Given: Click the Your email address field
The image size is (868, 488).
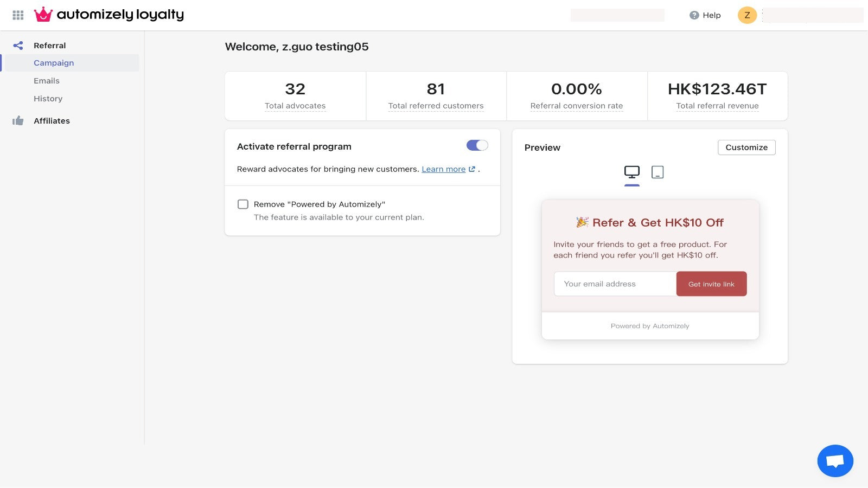Looking at the screenshot, I should [615, 284].
